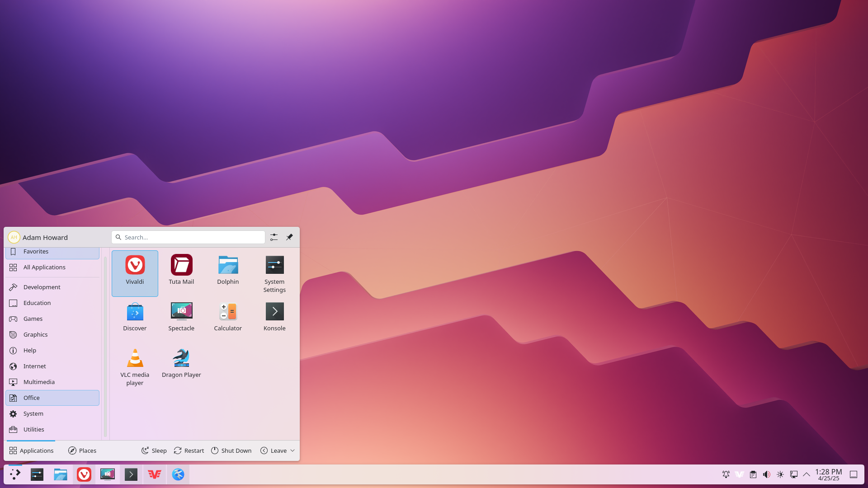Click the Restart button
Viewport: 868px width, 488px height.
tap(189, 450)
